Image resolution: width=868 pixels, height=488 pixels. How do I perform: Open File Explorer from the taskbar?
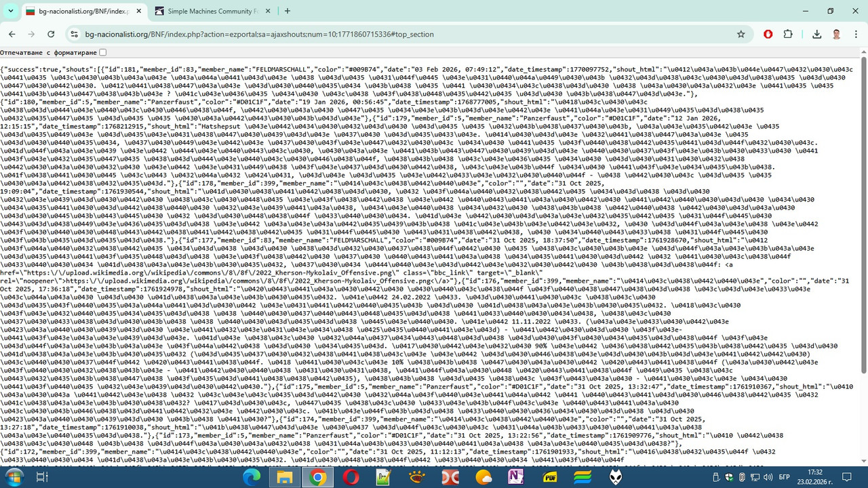click(284, 477)
